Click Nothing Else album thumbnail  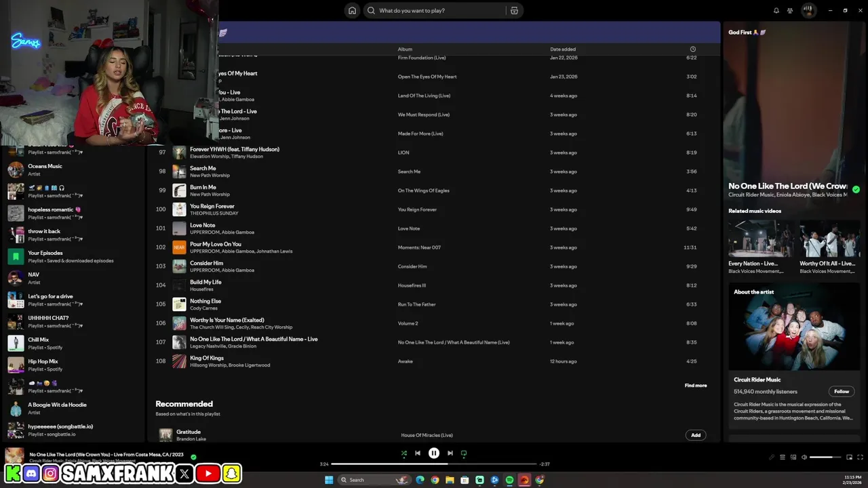click(x=179, y=304)
